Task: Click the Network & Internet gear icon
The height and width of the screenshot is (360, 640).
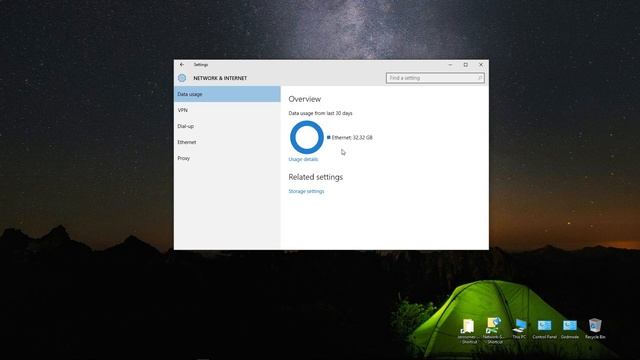Action: coord(182,78)
